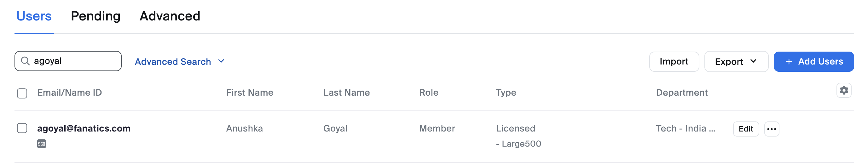This screenshot has width=868, height=168.
Task: Click the SSO badge under the email
Action: tap(41, 144)
